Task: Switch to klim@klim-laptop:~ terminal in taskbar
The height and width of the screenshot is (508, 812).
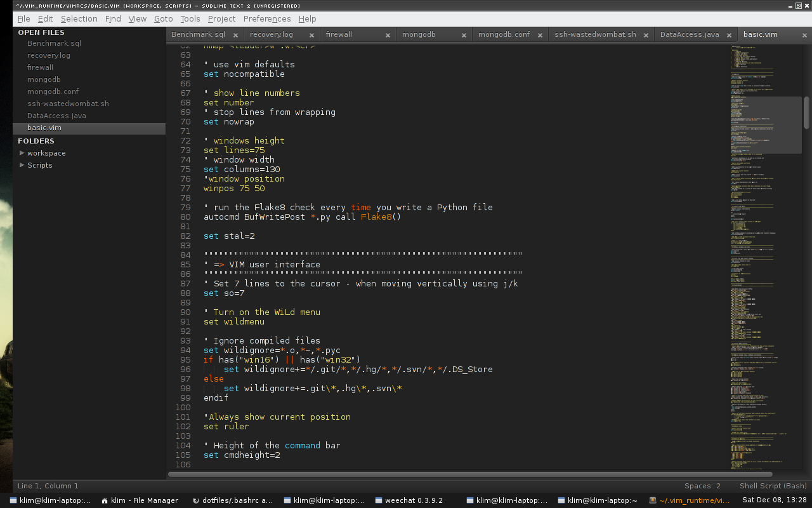Action: click(597, 500)
